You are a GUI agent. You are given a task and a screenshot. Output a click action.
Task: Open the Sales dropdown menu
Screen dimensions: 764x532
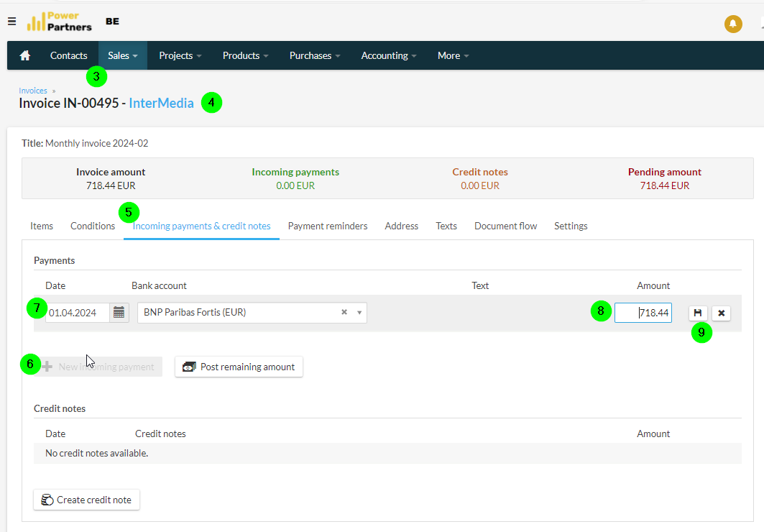coord(123,55)
